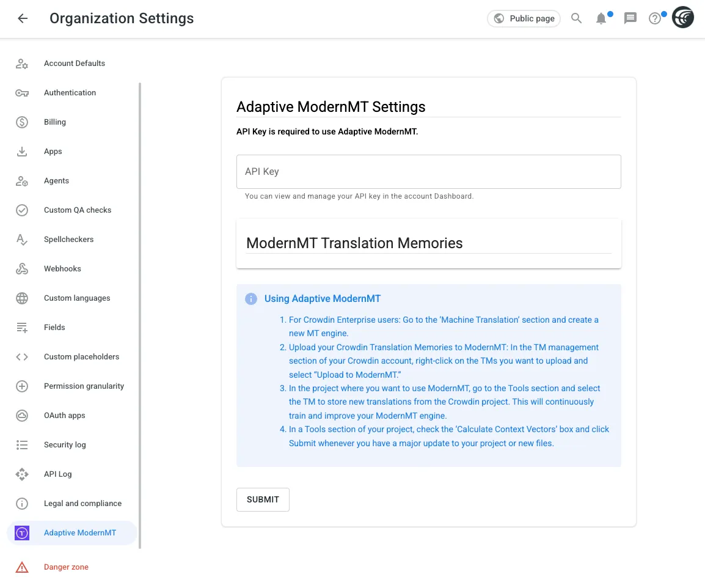The width and height of the screenshot is (705, 588).
Task: Click the Custom placeholders angle brackets icon
Action: (22, 356)
